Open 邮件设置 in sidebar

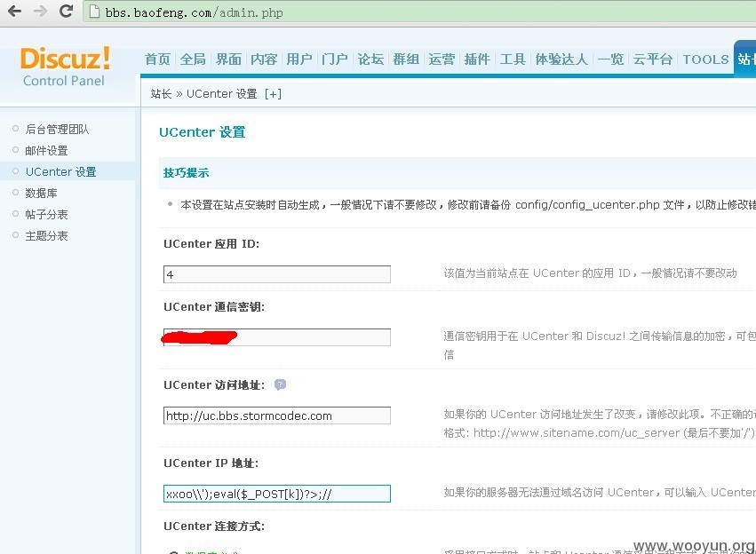(x=46, y=151)
